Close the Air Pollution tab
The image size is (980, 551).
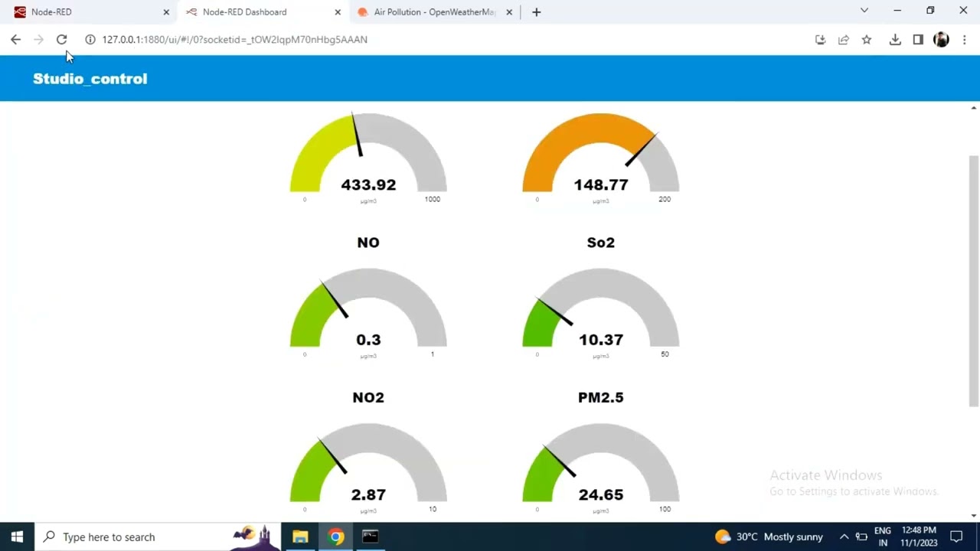point(509,12)
